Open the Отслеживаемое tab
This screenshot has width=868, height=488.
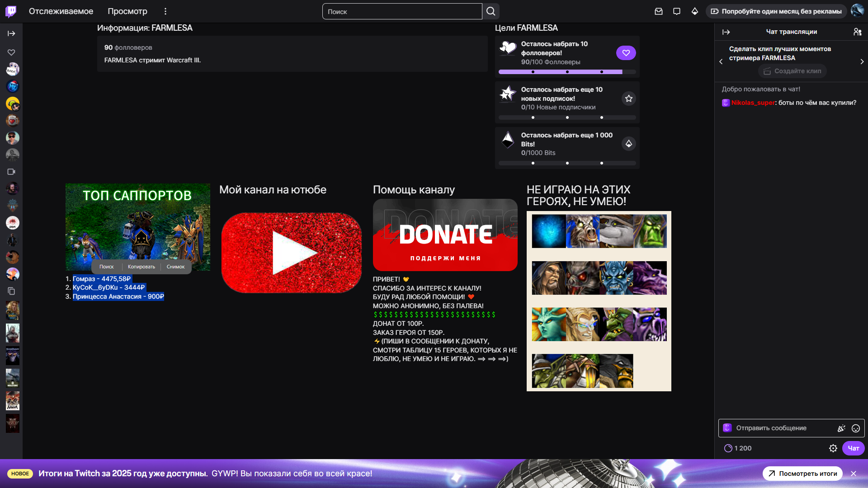point(61,11)
